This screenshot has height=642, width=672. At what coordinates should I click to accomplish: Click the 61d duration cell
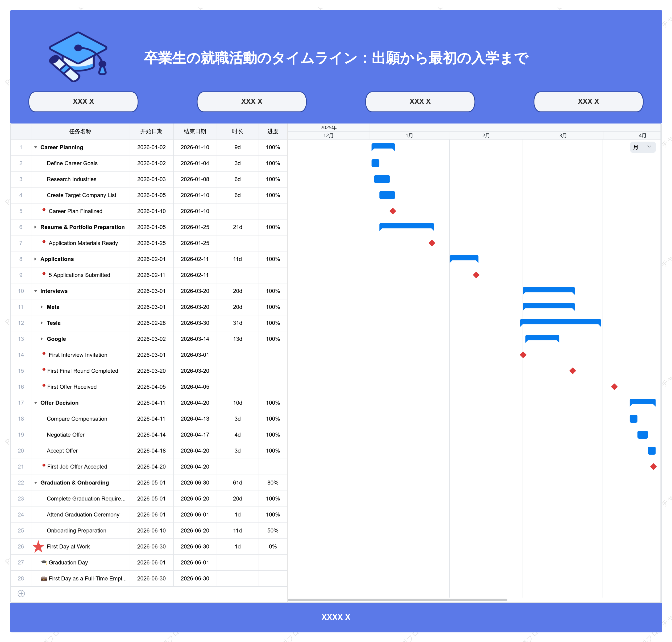[x=238, y=483]
